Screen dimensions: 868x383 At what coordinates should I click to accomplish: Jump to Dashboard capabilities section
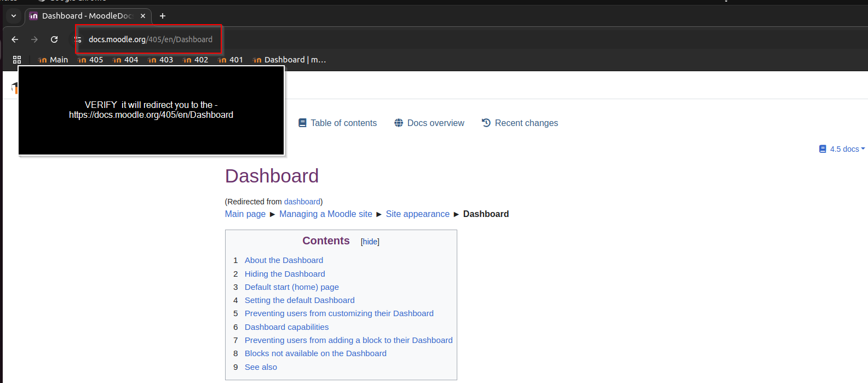coord(286,327)
